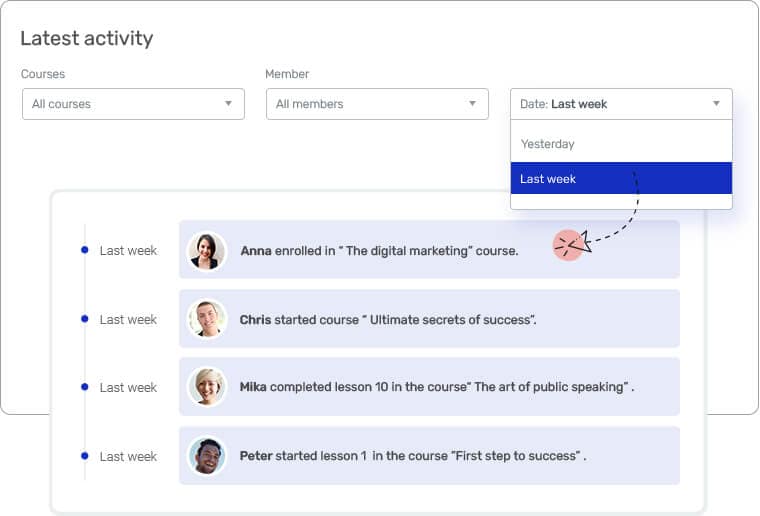Image resolution: width=760 pixels, height=516 pixels.
Task: Click Anna's profile avatar
Action: 207,251
